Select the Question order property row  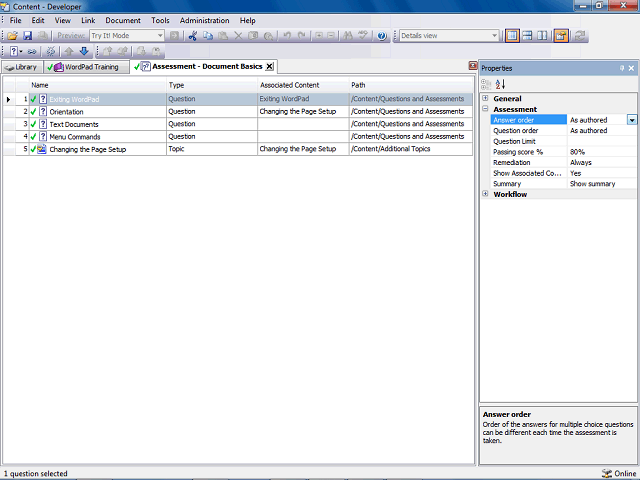point(564,131)
